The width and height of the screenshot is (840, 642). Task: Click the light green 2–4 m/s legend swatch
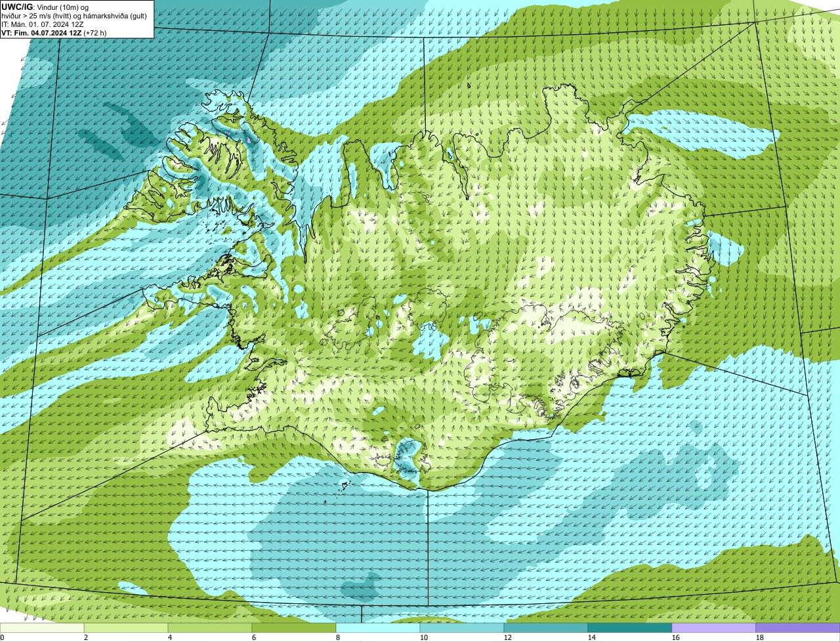point(126,628)
